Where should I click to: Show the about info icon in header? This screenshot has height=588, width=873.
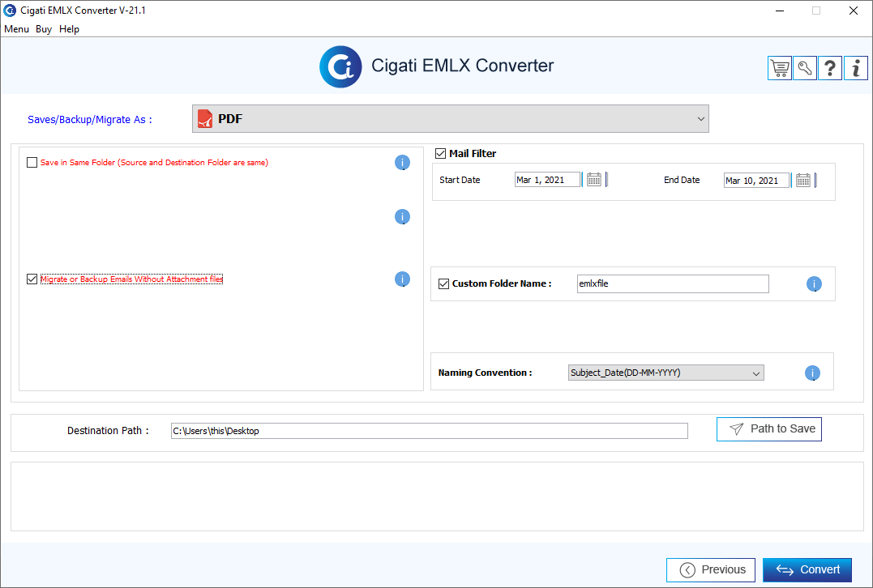tap(856, 68)
